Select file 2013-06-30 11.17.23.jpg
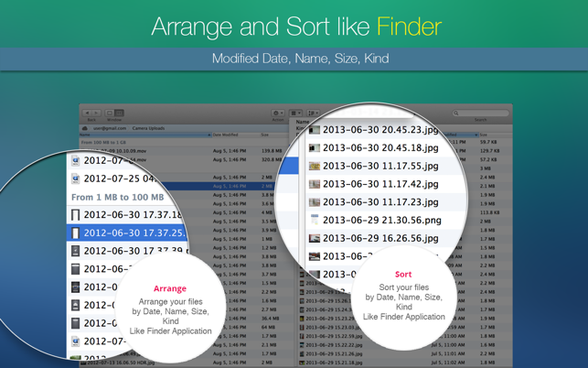Screen dimensions: 588x368 tap(380, 202)
